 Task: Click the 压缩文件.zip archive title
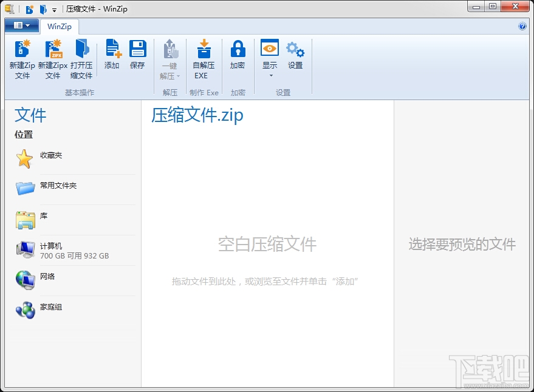[197, 115]
